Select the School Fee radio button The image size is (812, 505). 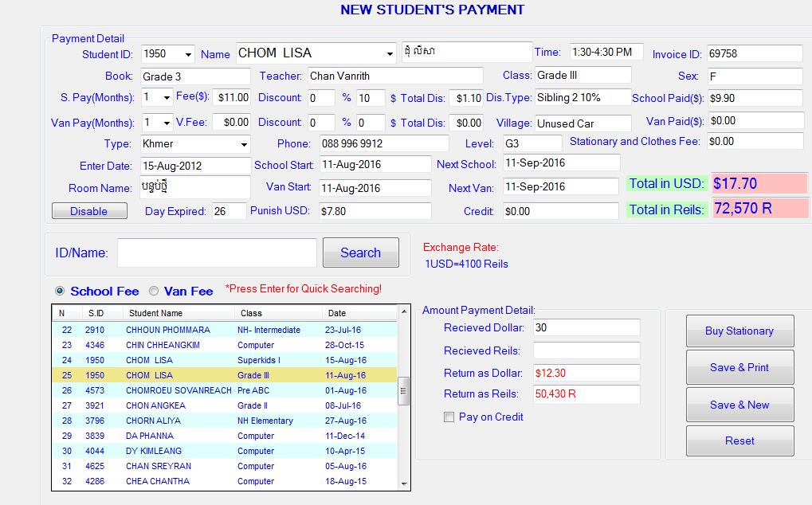click(61, 291)
